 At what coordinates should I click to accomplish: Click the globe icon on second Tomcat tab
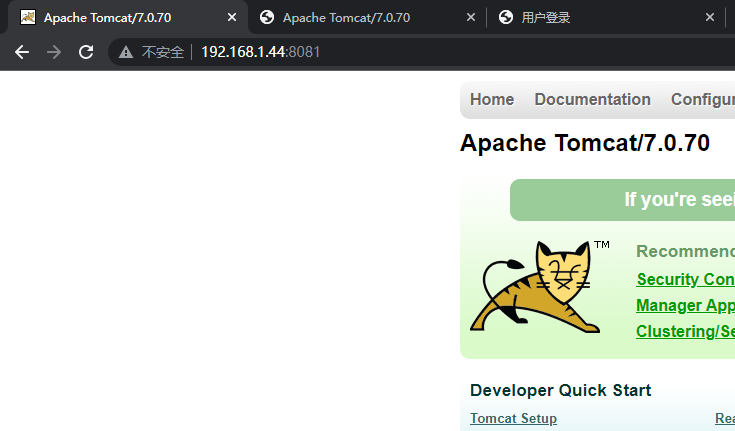coord(267,17)
